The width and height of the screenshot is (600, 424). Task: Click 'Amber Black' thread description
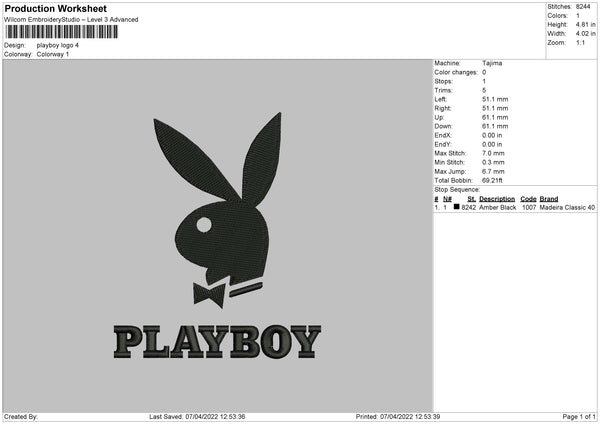(497, 207)
